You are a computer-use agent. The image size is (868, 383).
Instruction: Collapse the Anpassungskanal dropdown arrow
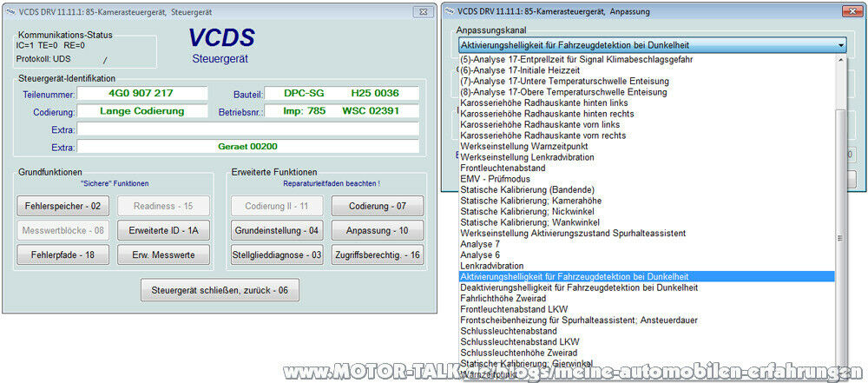click(x=840, y=44)
